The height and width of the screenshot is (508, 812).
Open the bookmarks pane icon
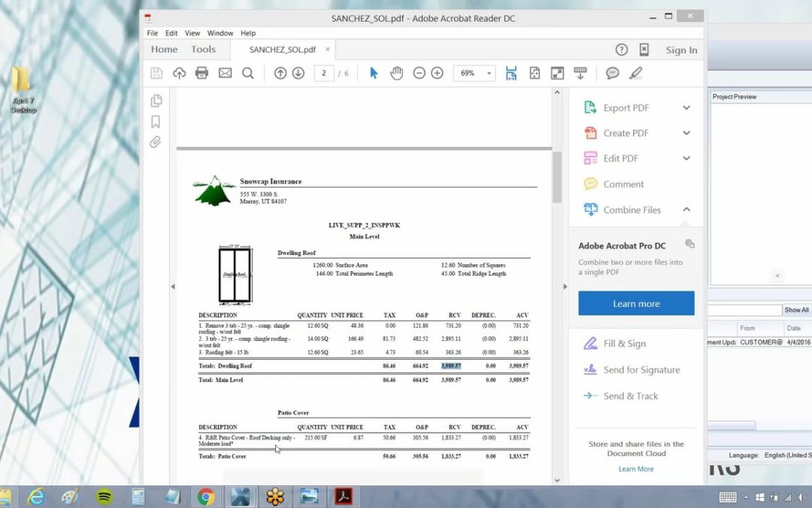[x=156, y=122]
